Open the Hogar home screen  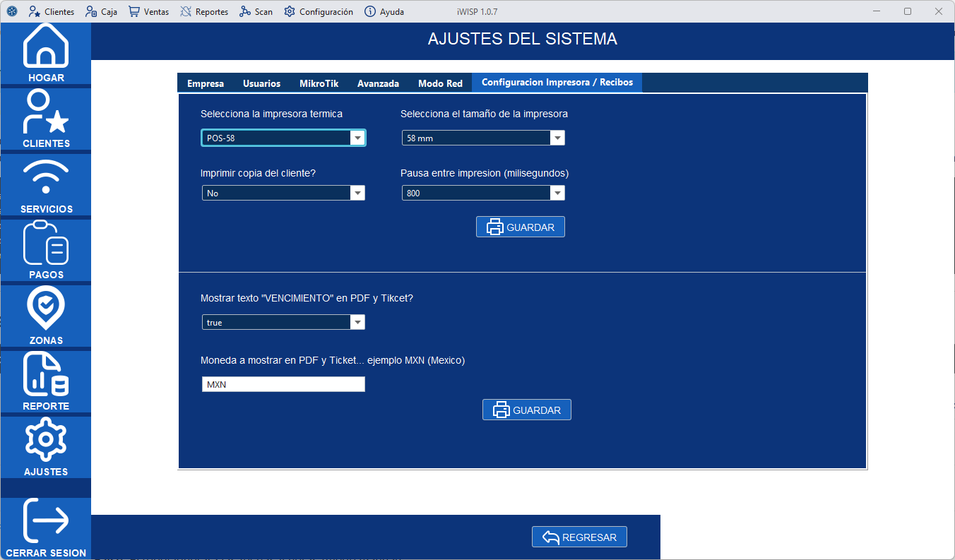tap(45, 53)
